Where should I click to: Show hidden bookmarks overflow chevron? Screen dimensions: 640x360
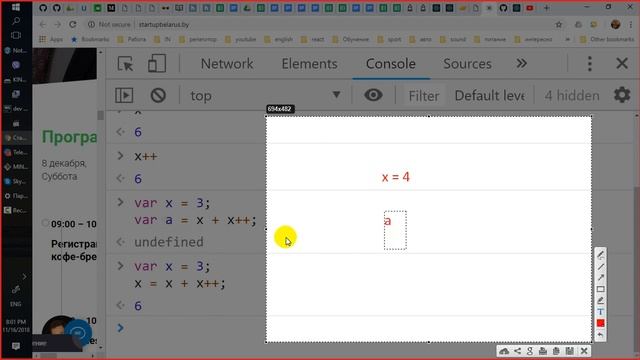pos(567,40)
